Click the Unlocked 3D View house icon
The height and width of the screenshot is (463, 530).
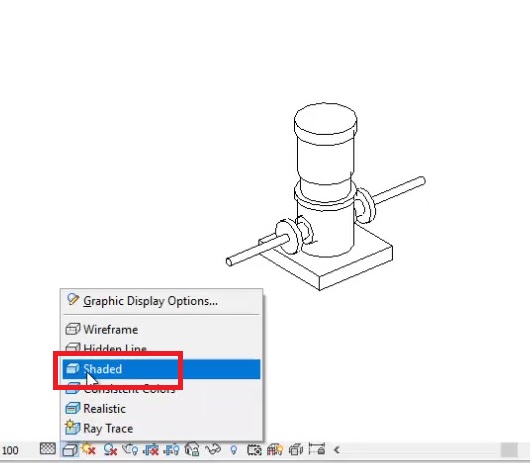pyautogui.click(x=192, y=449)
